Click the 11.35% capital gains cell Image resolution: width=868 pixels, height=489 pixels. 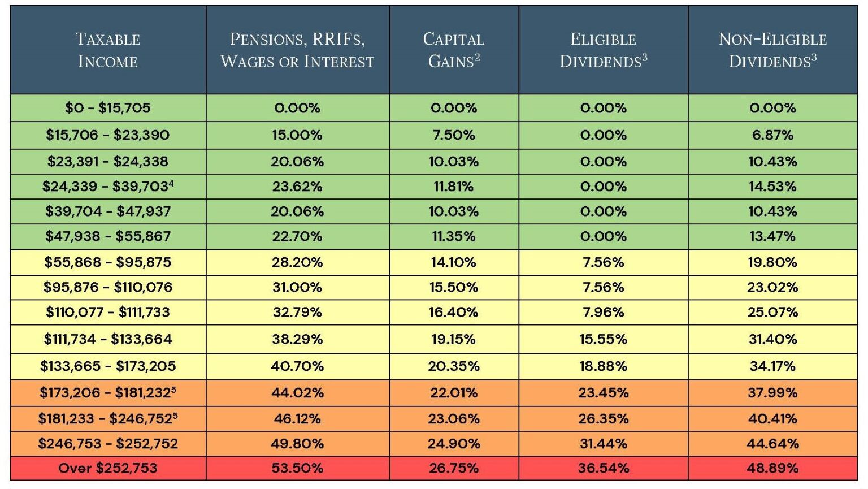tap(454, 236)
